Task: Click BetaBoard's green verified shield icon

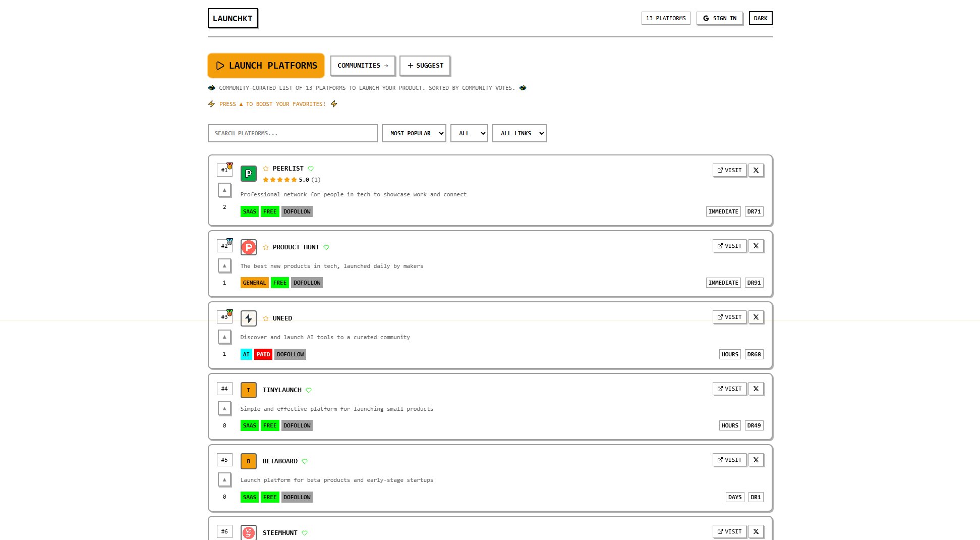Action: tap(305, 461)
